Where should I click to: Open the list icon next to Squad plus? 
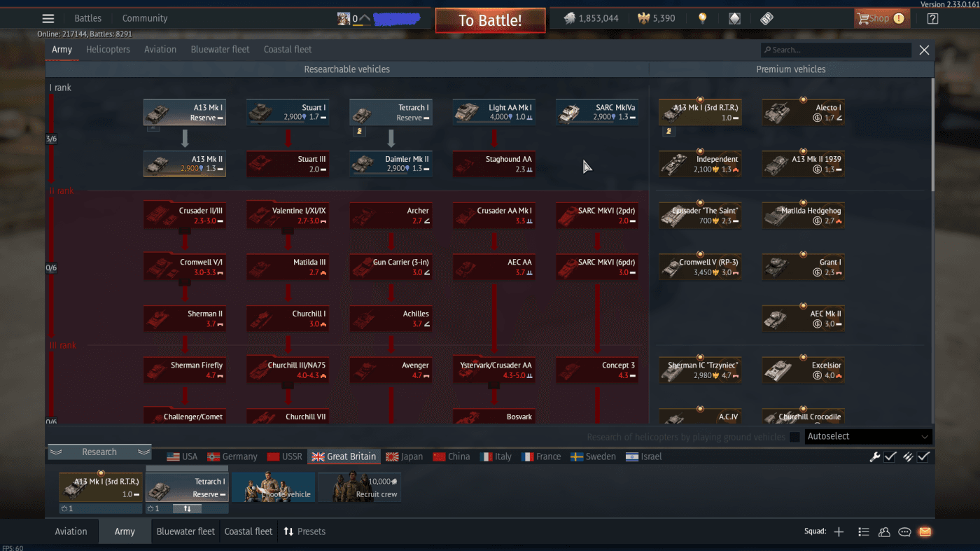pyautogui.click(x=864, y=532)
